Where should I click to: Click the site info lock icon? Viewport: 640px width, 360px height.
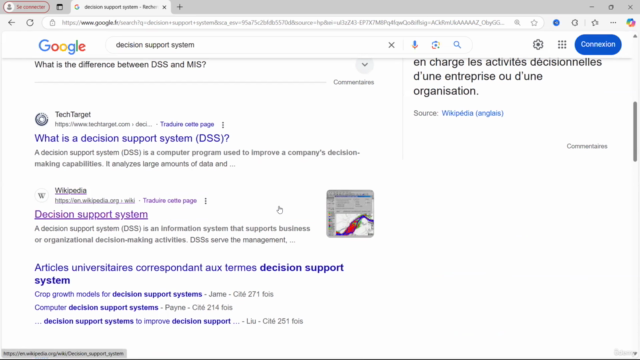[52, 23]
